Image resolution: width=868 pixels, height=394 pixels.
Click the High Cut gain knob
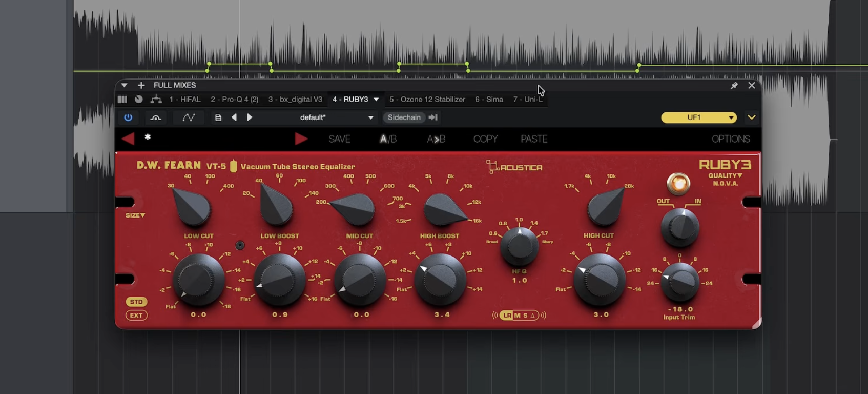[600, 280]
